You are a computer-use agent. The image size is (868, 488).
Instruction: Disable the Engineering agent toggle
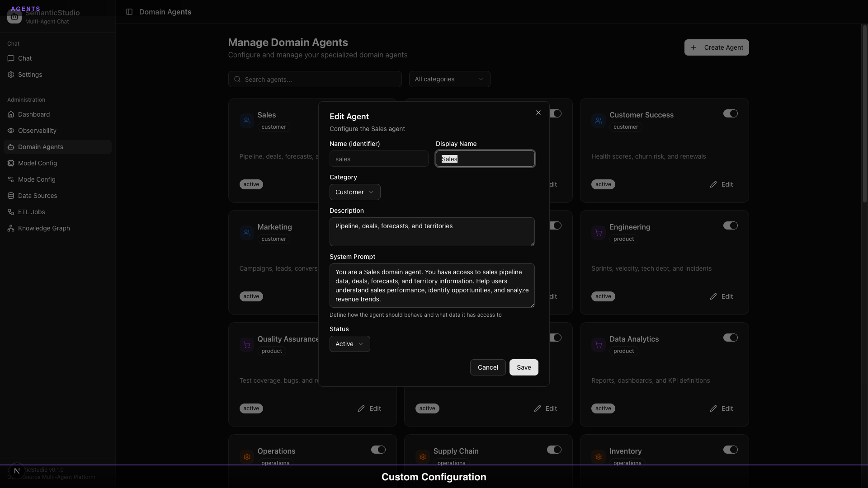730,225
